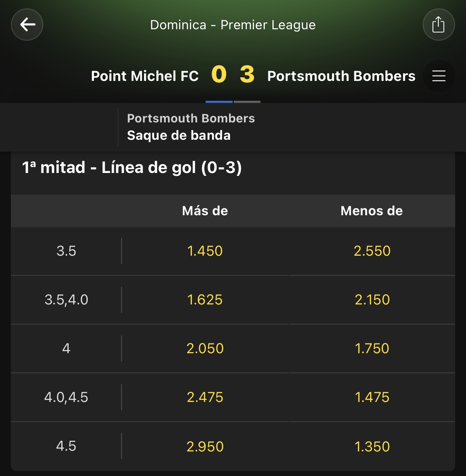Pick Más de 3.5,4.0 at 1.625
Viewport: 466px width, 476px height.
click(x=205, y=300)
